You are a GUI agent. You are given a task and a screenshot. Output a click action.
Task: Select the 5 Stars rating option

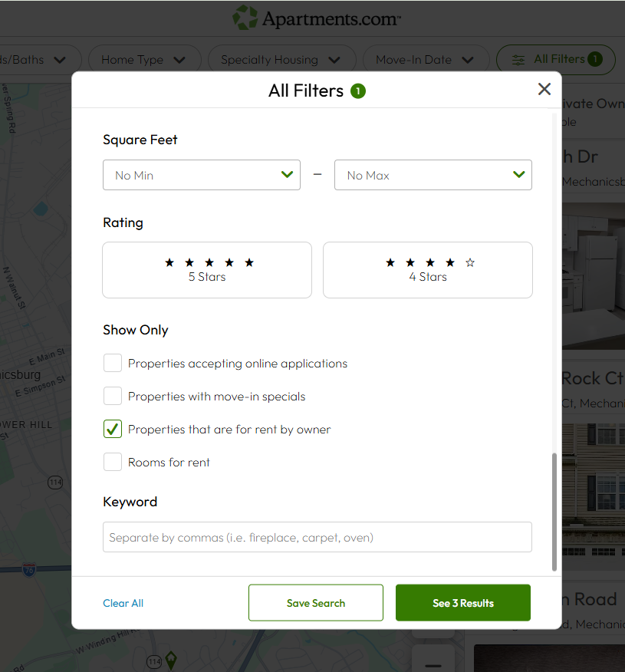pyautogui.click(x=207, y=269)
